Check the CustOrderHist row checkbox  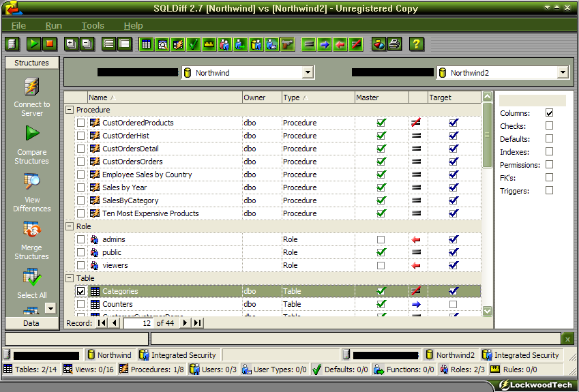pos(81,136)
